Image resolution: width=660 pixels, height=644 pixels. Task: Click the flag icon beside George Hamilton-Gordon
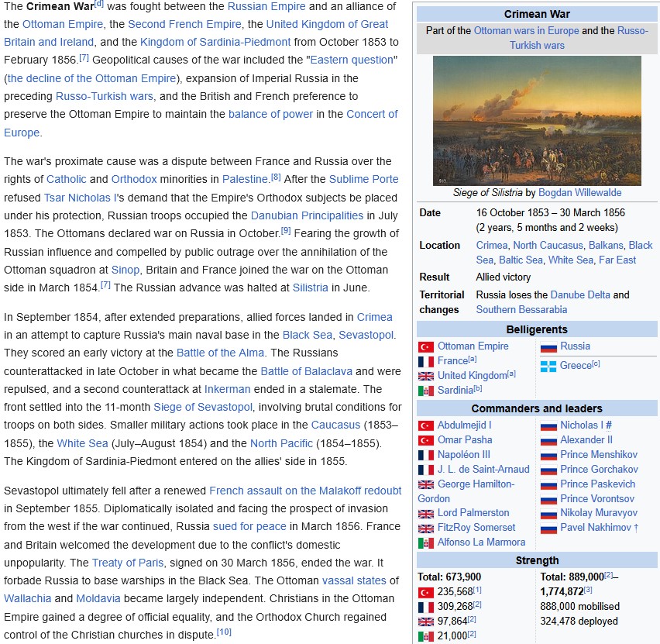click(x=425, y=485)
